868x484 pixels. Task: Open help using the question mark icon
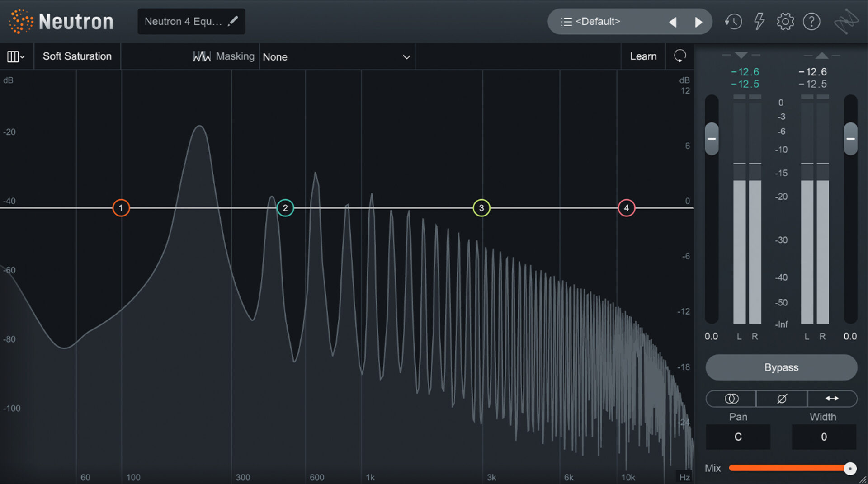811,21
